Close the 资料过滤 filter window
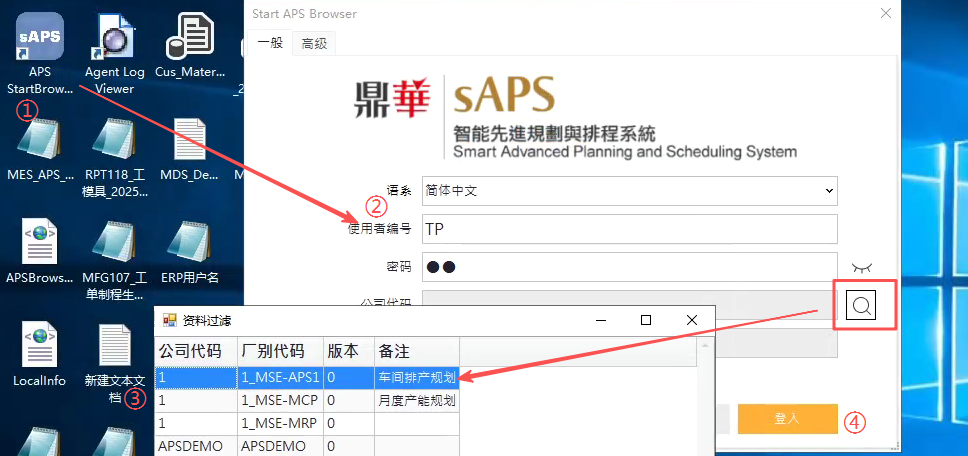Image resolution: width=968 pixels, height=456 pixels. click(692, 320)
